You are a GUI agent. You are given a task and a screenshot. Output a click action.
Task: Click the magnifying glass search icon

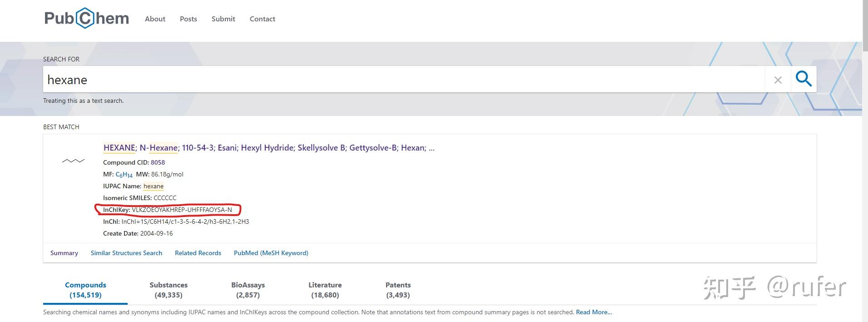[x=803, y=79]
